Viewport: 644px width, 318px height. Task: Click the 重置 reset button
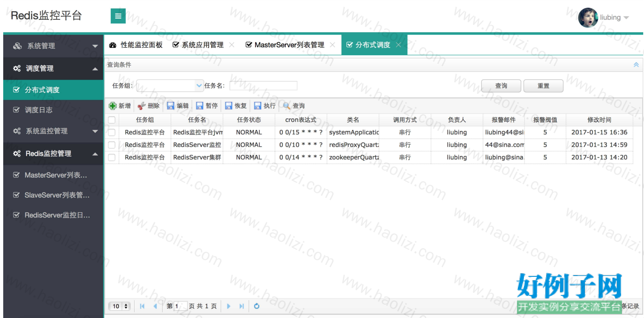(x=543, y=86)
